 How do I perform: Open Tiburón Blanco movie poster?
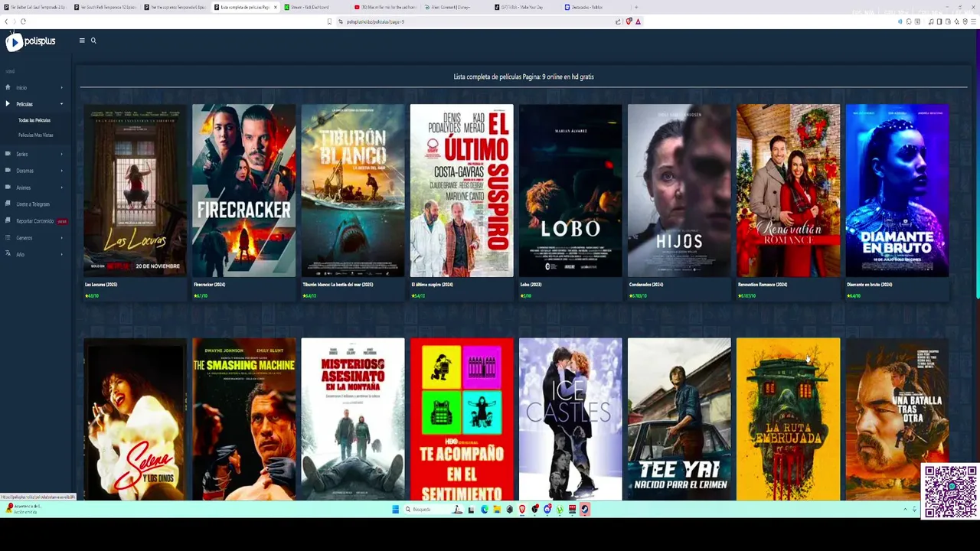tap(352, 191)
